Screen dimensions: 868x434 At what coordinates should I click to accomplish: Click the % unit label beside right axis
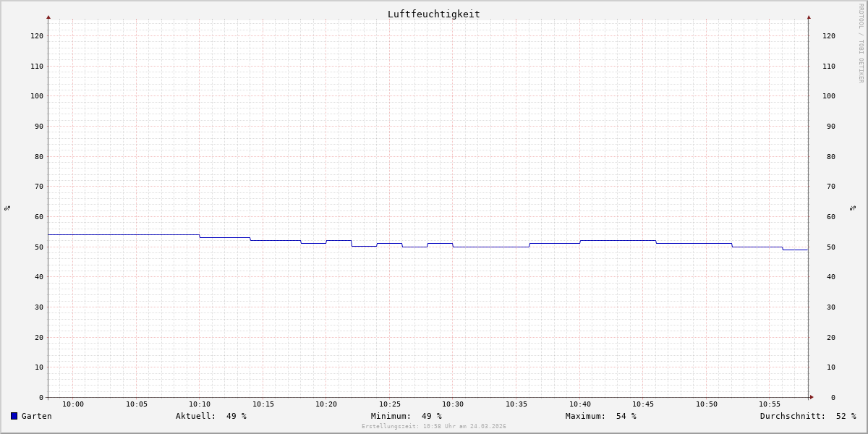pyautogui.click(x=854, y=208)
